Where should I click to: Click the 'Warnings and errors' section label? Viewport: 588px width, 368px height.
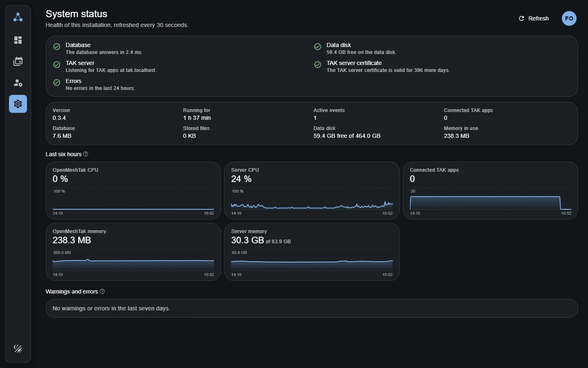pyautogui.click(x=72, y=292)
